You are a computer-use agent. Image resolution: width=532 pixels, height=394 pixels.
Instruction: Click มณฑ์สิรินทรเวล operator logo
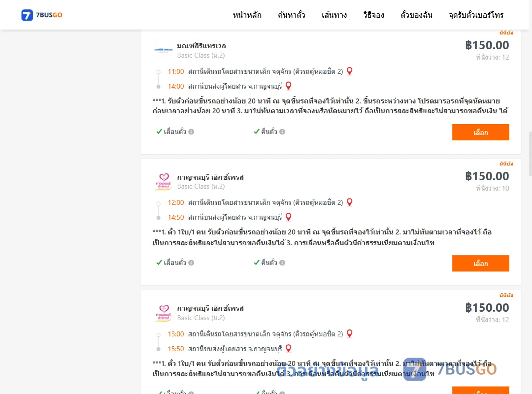(164, 50)
